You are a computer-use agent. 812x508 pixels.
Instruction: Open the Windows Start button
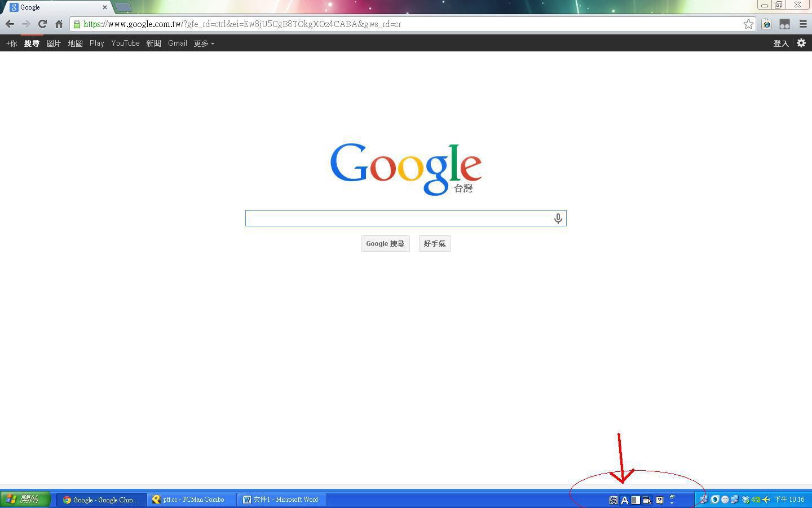pyautogui.click(x=25, y=500)
